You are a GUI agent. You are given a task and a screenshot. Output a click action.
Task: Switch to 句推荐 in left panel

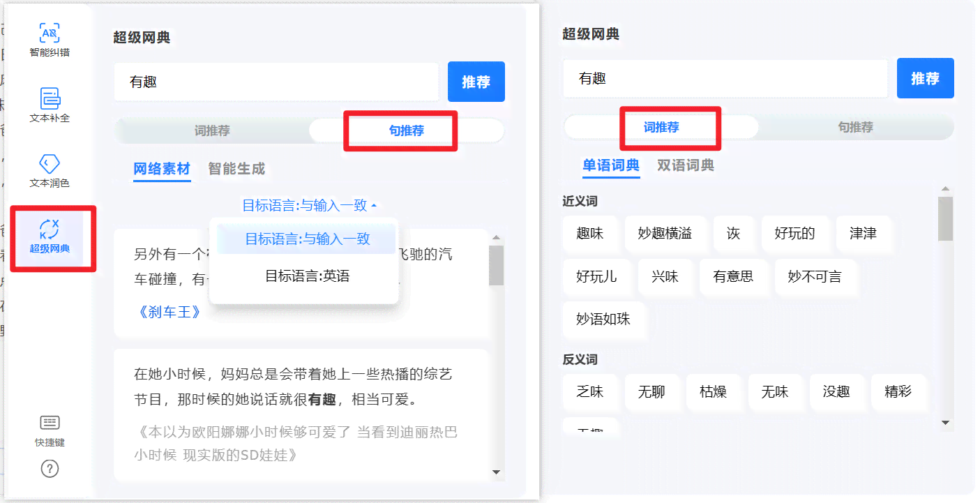point(407,130)
